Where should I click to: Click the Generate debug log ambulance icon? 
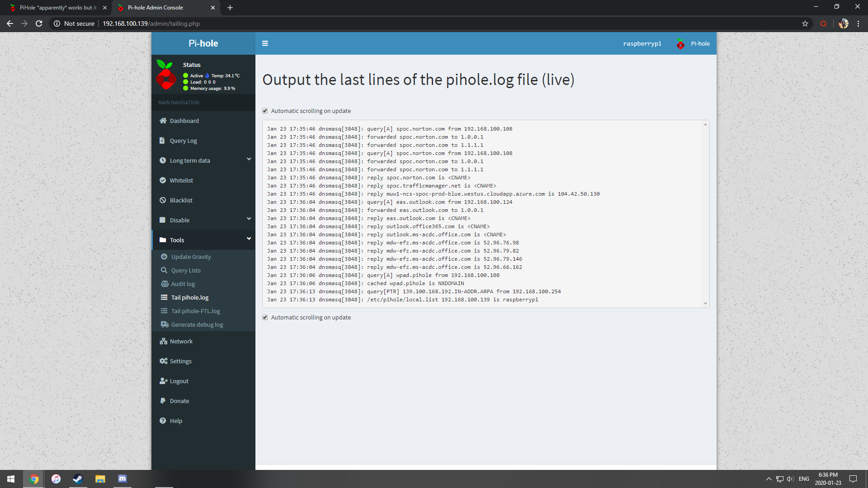[x=165, y=324]
